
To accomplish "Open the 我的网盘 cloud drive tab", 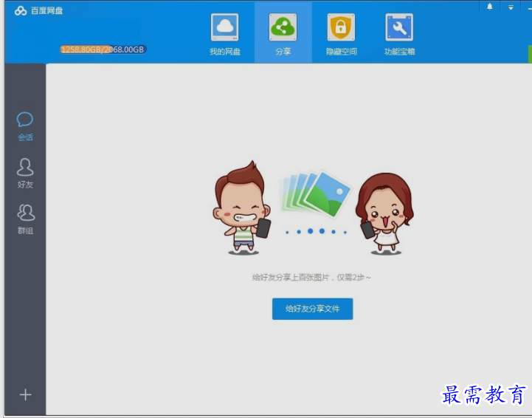I will coord(224,34).
